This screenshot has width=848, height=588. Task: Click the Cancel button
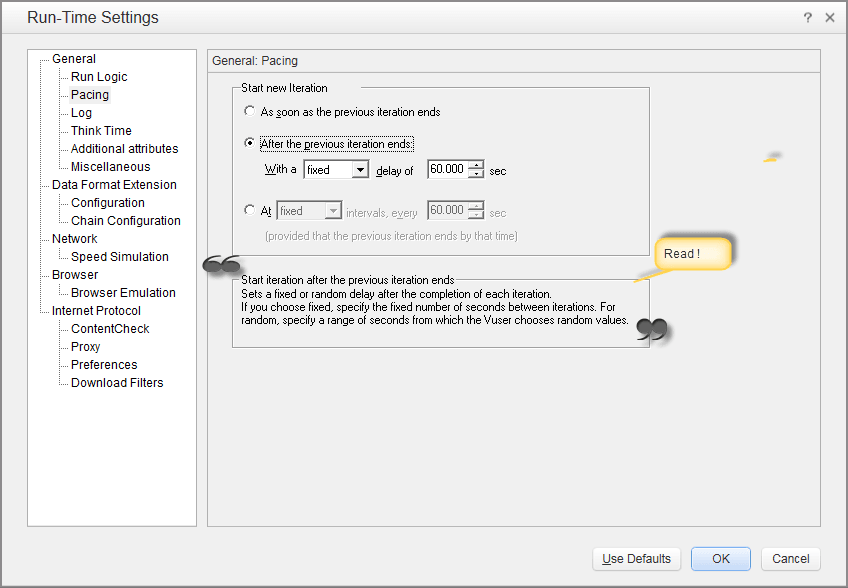pyautogui.click(x=790, y=559)
